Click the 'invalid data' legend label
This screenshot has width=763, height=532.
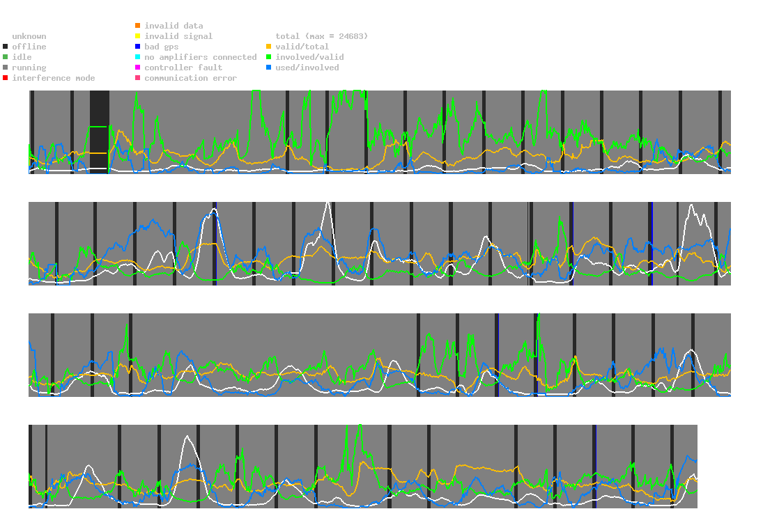[x=174, y=26]
